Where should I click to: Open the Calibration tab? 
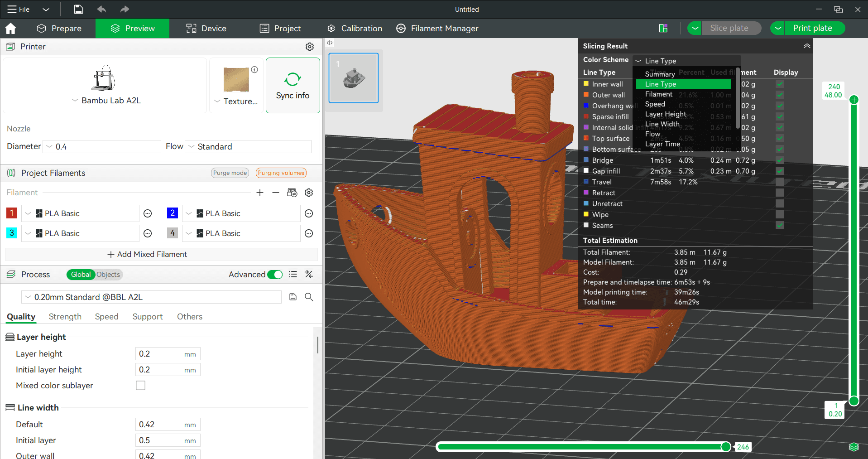(x=355, y=29)
